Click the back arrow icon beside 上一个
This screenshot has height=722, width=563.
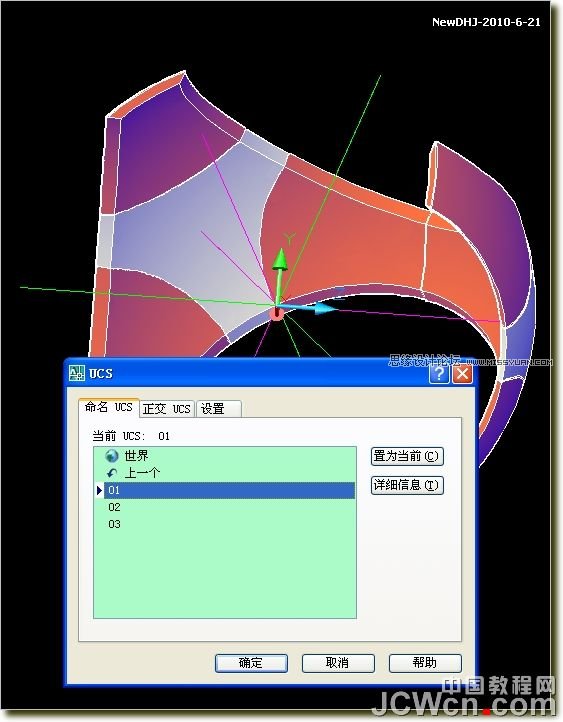pos(112,473)
